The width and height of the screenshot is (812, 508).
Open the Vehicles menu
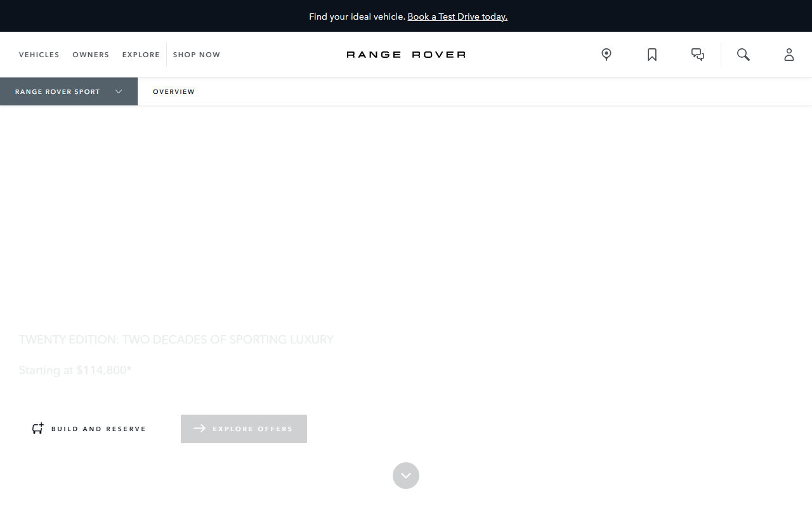tap(39, 55)
